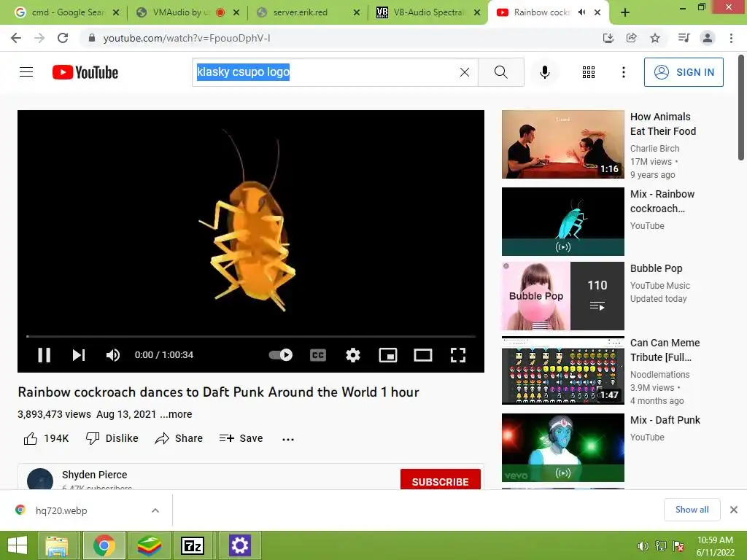747x560 pixels.
Task: Toggle closed captions CC button
Action: [x=318, y=355]
